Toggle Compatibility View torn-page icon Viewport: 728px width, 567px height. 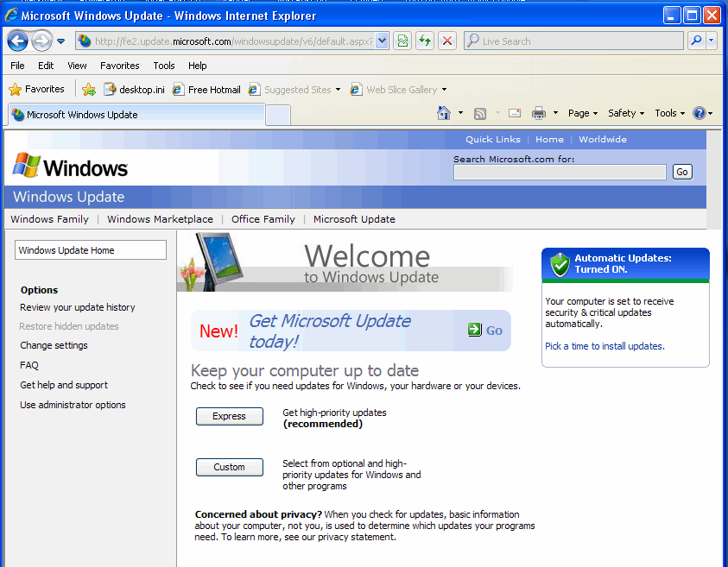click(x=402, y=41)
